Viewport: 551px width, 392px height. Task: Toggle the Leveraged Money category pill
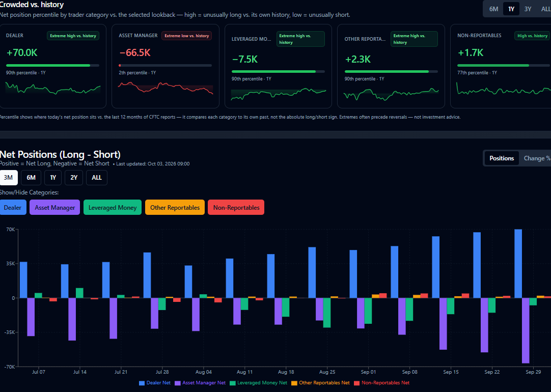tap(113, 207)
